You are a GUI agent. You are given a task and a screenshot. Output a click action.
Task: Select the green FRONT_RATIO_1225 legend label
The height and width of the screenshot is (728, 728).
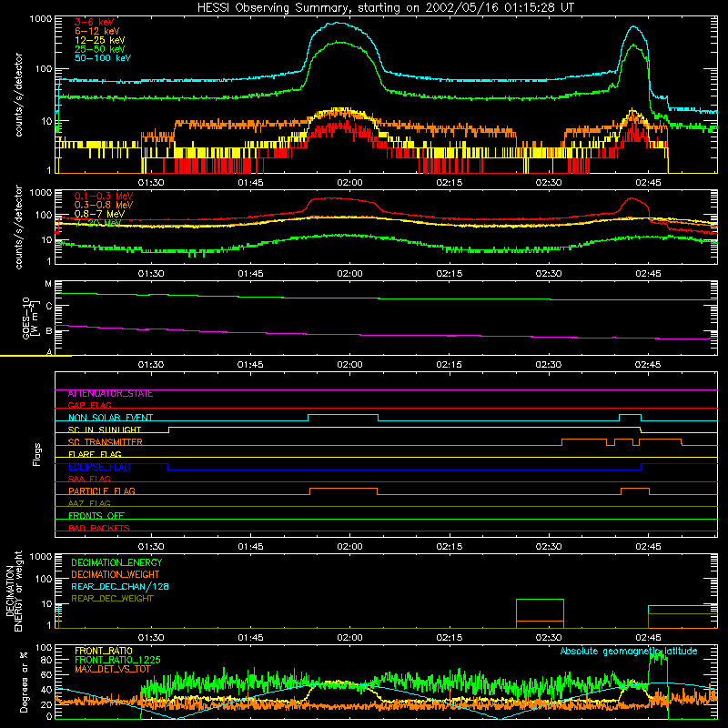tap(117, 660)
